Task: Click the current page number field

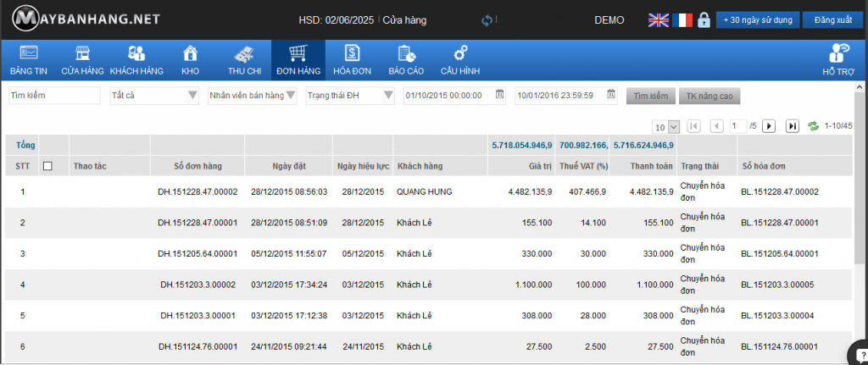Action: [x=738, y=126]
